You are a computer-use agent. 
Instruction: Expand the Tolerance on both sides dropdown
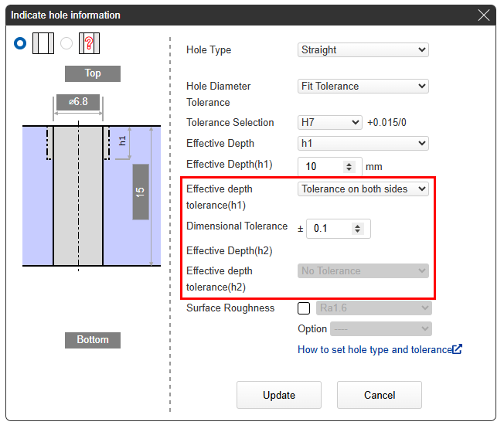[x=363, y=189]
